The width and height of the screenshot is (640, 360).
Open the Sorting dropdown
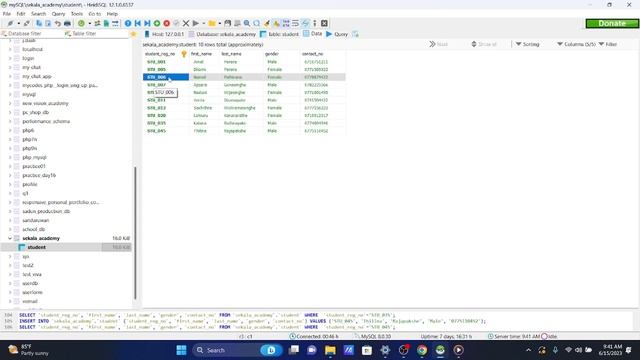(528, 44)
